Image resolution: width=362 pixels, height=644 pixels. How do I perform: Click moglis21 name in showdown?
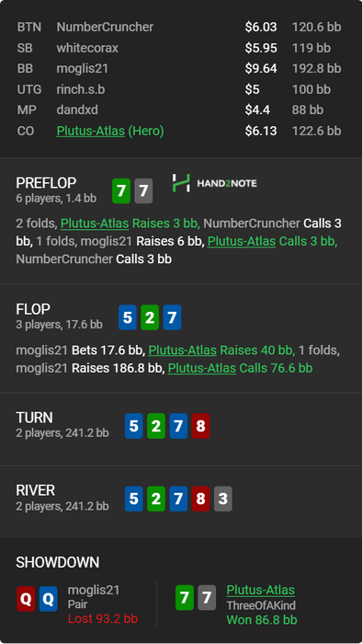click(94, 591)
